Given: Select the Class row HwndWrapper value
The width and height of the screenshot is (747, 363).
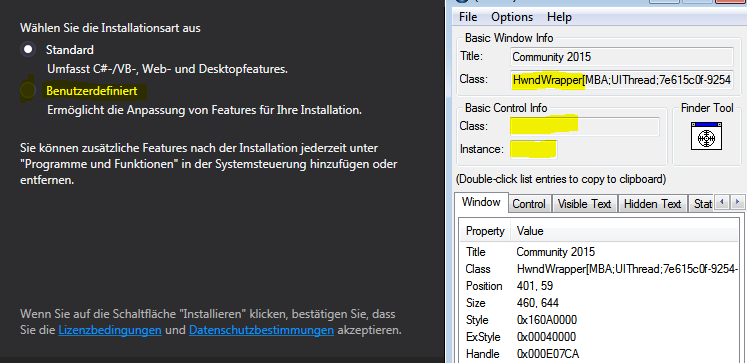Looking at the screenshot, I should point(627,269).
